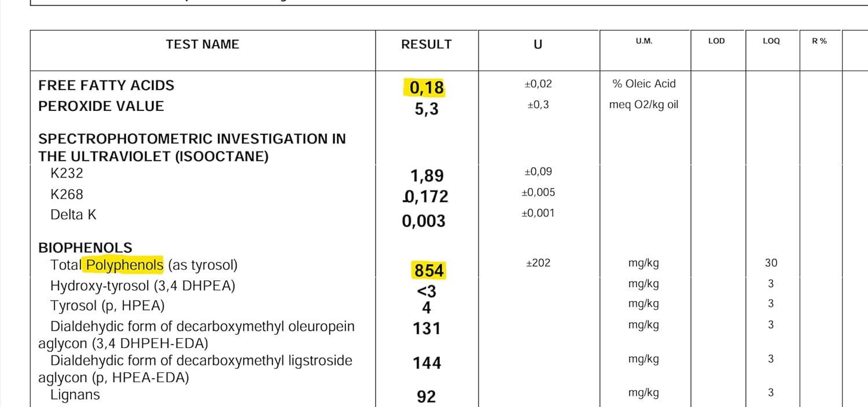Screen dimensions: 868x407
Task: Click the Hydroxy-tyrosol (3,4 DHPEA) label
Action: coord(143,286)
